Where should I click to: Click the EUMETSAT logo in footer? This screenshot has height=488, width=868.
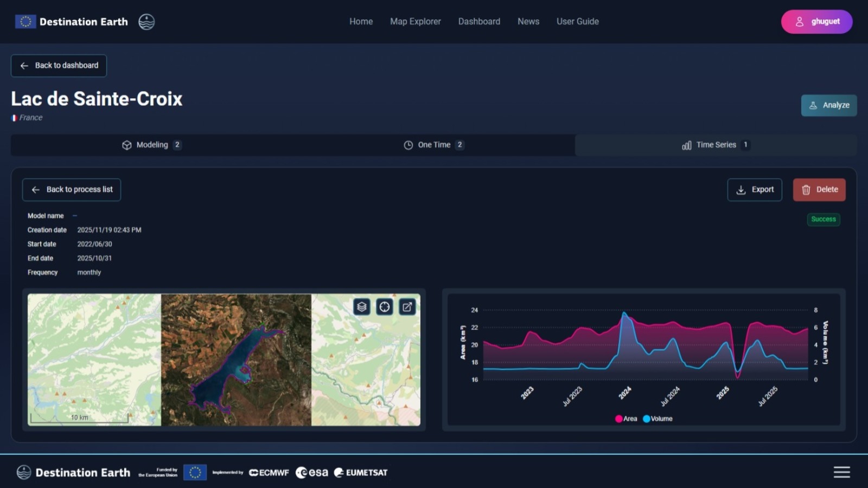click(x=361, y=473)
